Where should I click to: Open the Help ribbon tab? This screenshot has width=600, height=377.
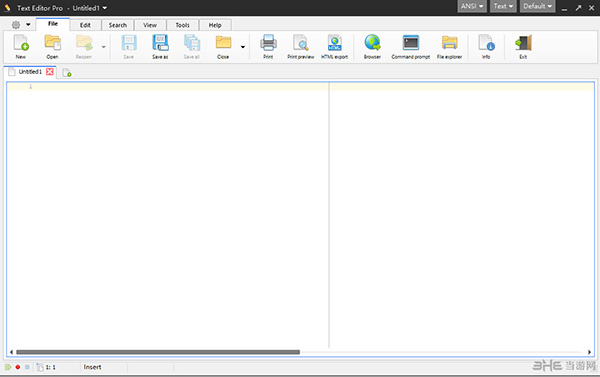click(215, 25)
